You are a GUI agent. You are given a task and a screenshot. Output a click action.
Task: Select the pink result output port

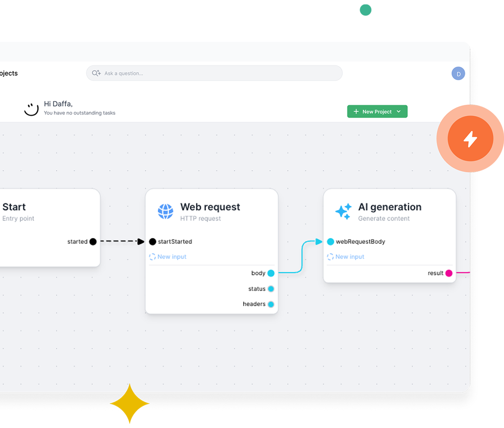(x=449, y=273)
